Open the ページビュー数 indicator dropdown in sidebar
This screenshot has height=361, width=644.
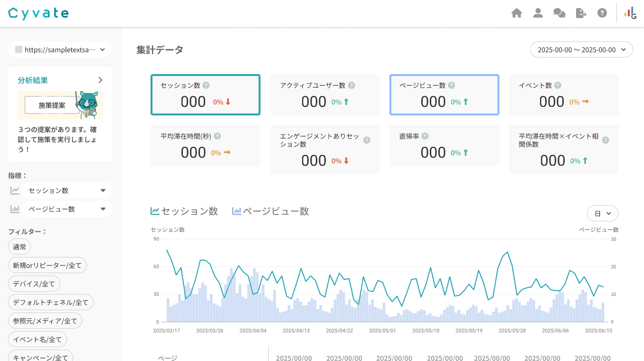(66, 209)
